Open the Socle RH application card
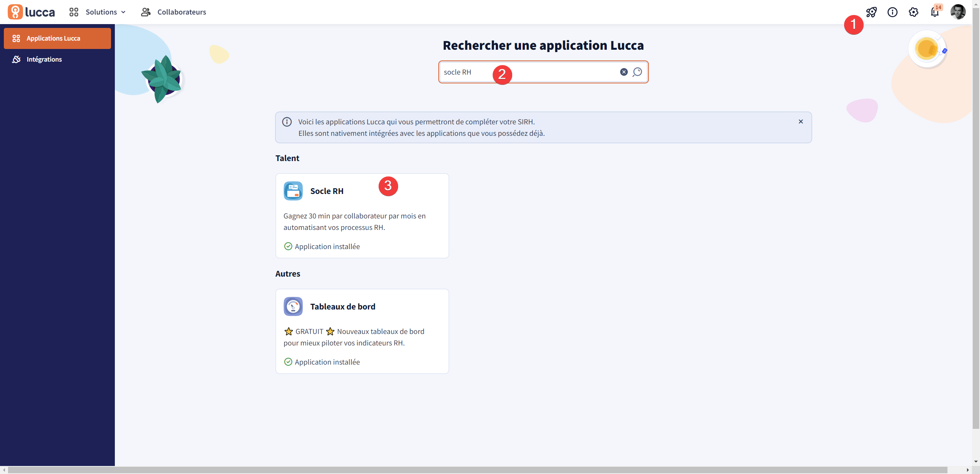The image size is (980, 474). pyautogui.click(x=362, y=216)
